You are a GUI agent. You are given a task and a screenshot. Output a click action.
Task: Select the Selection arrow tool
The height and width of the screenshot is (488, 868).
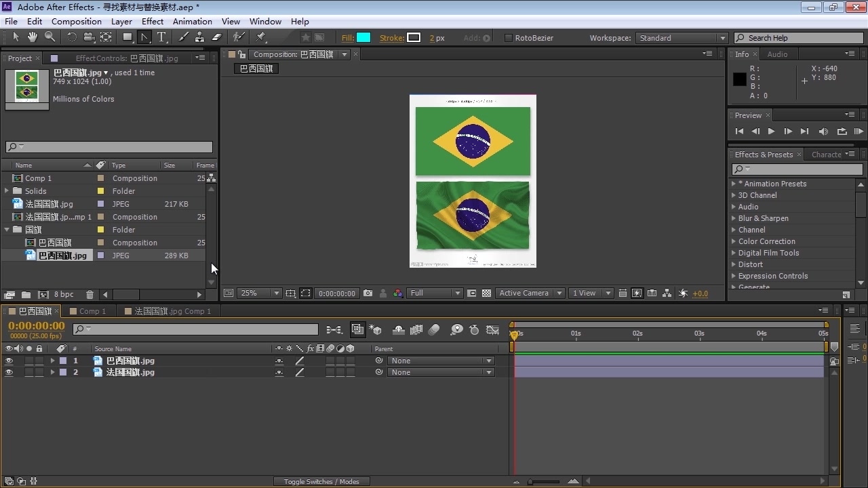16,37
